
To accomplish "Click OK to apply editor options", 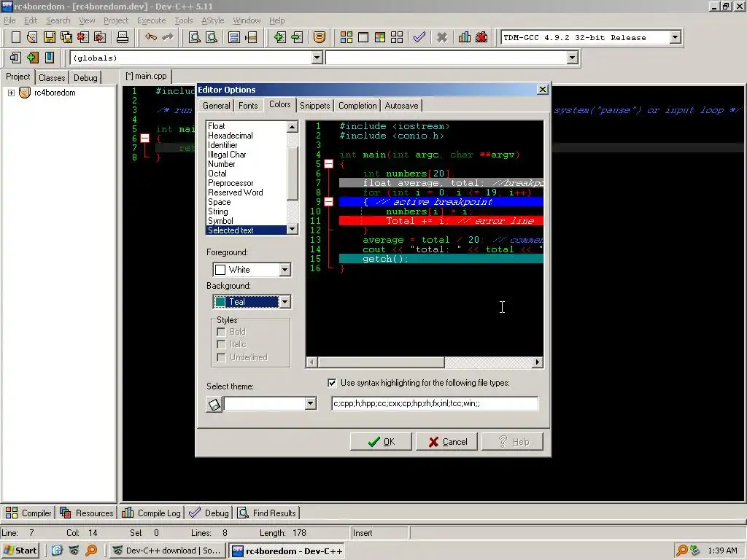I will tap(381, 442).
